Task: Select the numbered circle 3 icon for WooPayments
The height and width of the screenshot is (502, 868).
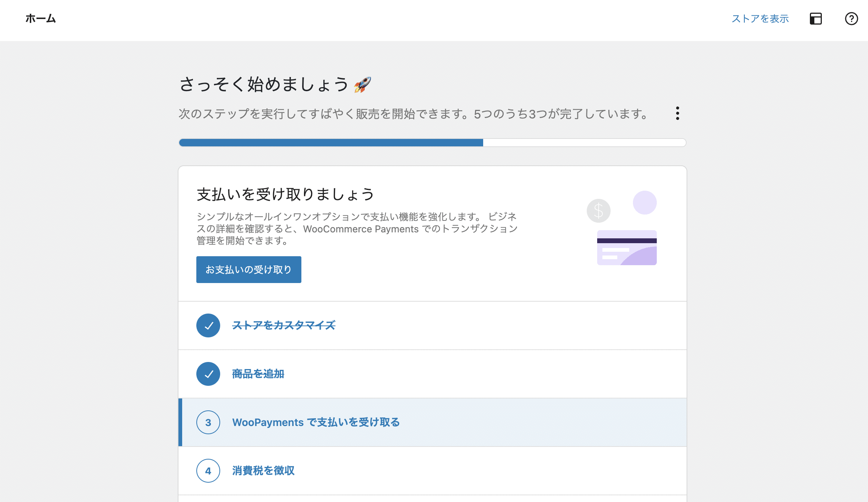Action: coord(208,422)
